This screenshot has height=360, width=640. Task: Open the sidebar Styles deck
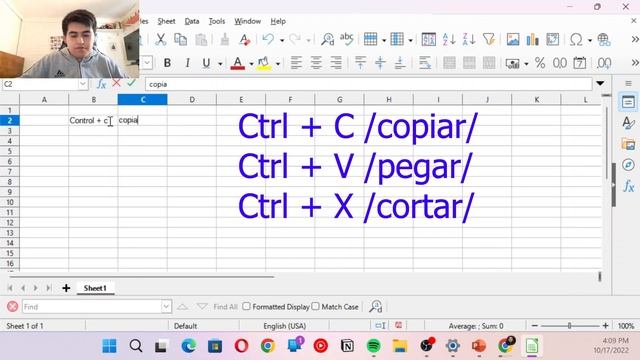[x=628, y=123]
